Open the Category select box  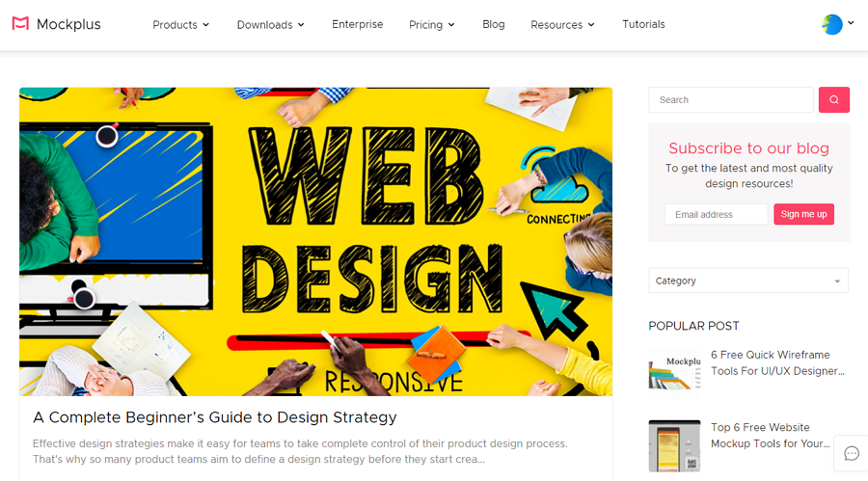[748, 281]
